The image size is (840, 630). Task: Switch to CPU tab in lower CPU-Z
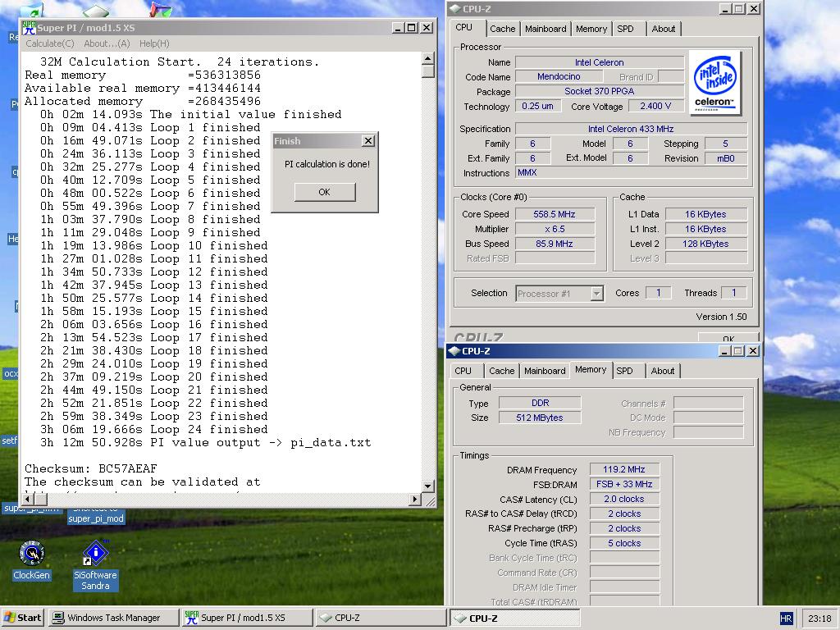[x=463, y=371]
